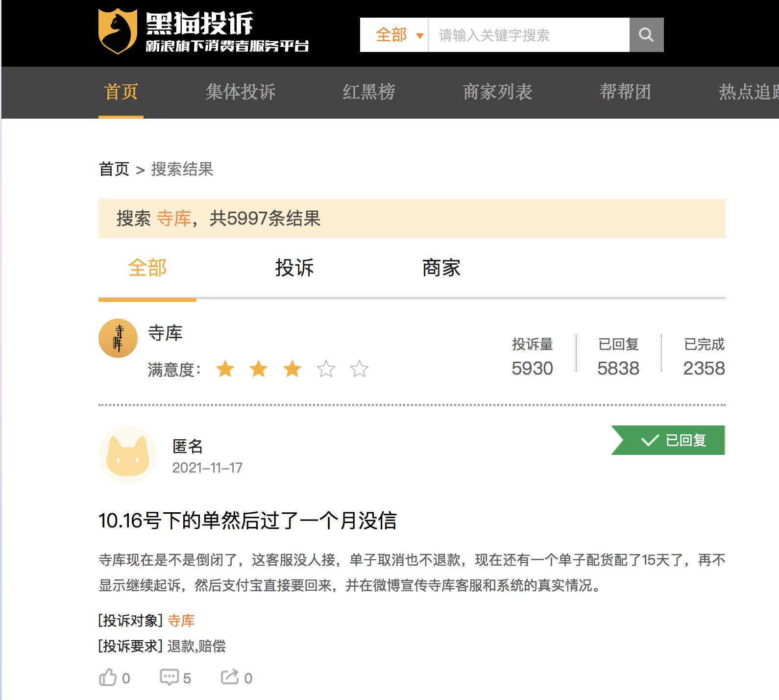Go to the 首页 navigation tab
Image resolution: width=779 pixels, height=700 pixels.
coord(121,92)
